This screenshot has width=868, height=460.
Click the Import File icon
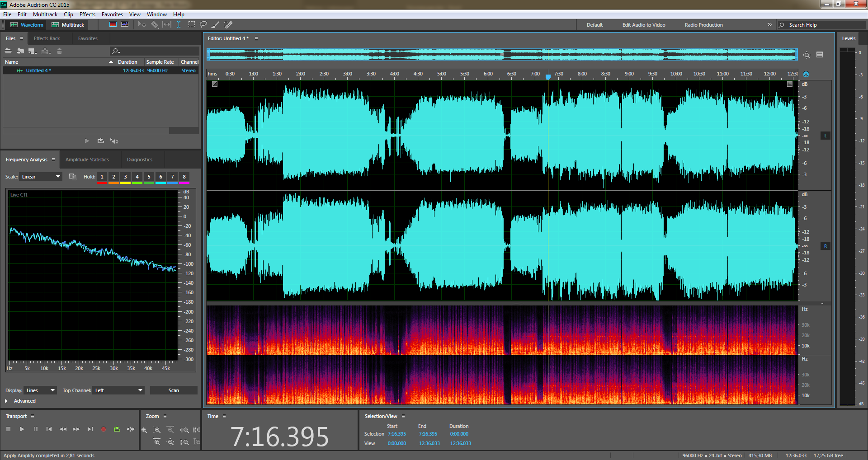tap(20, 51)
